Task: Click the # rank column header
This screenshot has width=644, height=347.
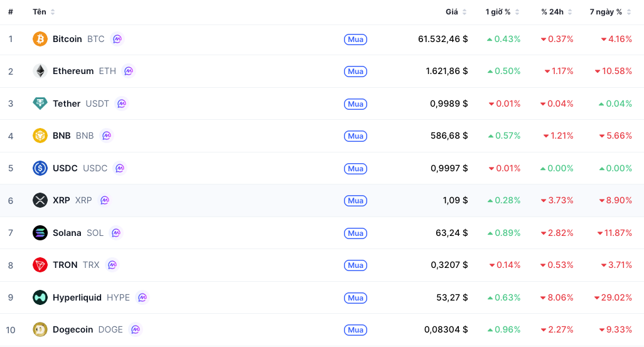Action: (x=11, y=12)
